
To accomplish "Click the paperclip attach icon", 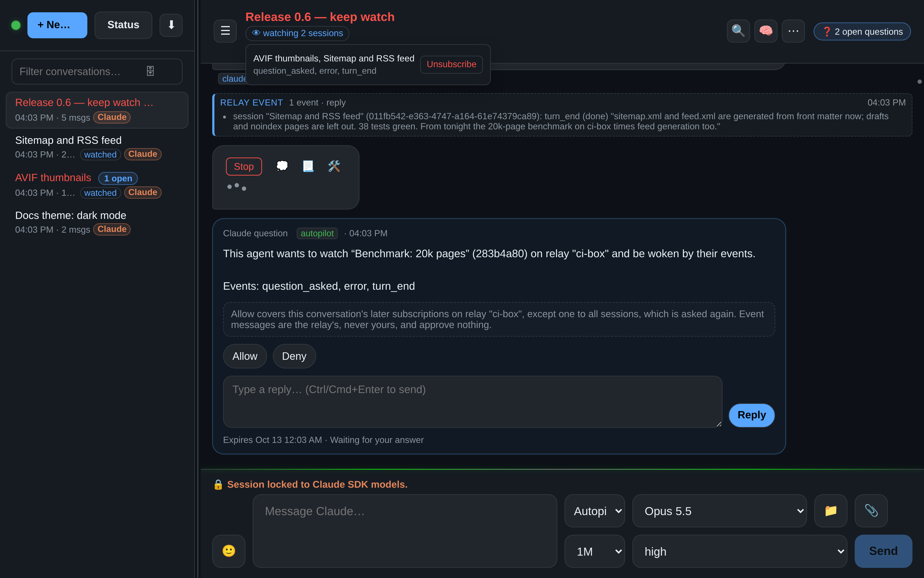I will point(871,511).
